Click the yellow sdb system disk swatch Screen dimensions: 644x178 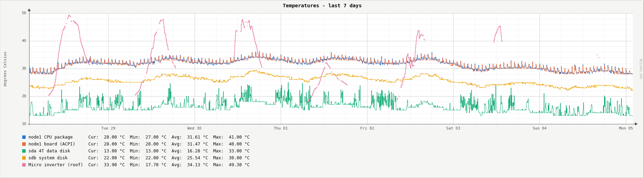click(x=24, y=158)
